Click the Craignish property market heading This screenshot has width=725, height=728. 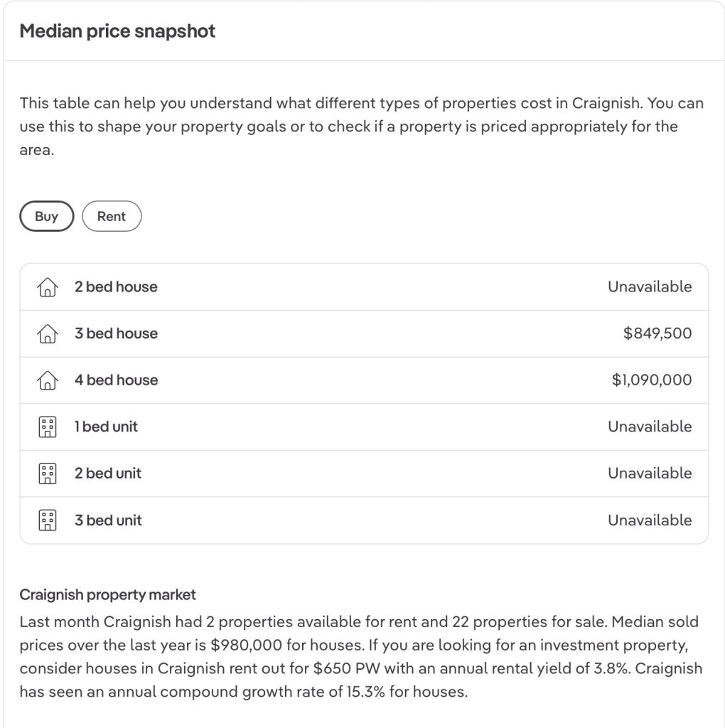tap(107, 594)
